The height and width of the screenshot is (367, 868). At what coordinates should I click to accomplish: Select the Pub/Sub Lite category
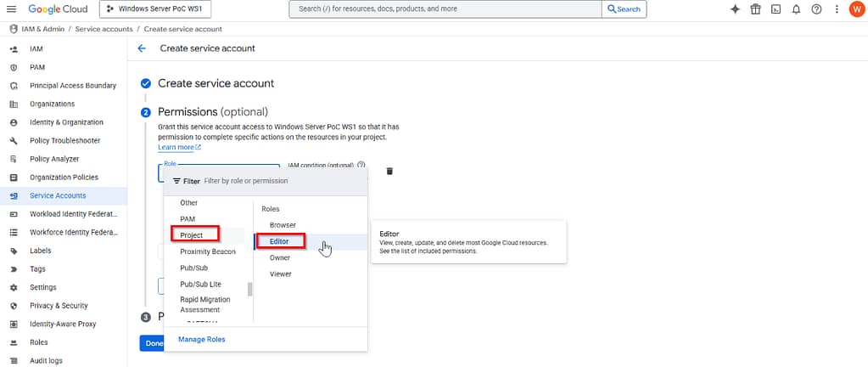pyautogui.click(x=200, y=284)
